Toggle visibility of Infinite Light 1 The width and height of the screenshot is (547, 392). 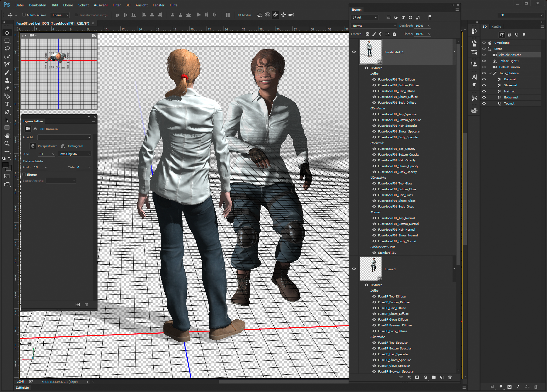point(484,61)
